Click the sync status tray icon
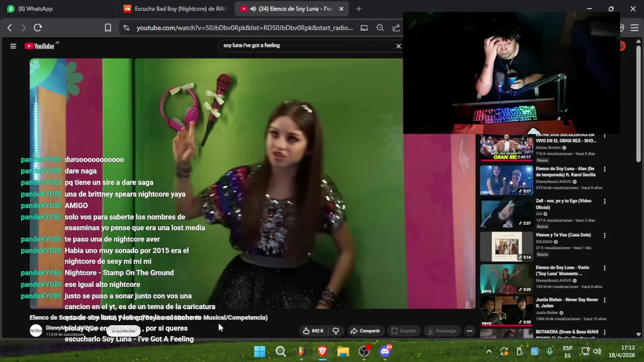Viewport: 644px width, 362px height. point(504,351)
